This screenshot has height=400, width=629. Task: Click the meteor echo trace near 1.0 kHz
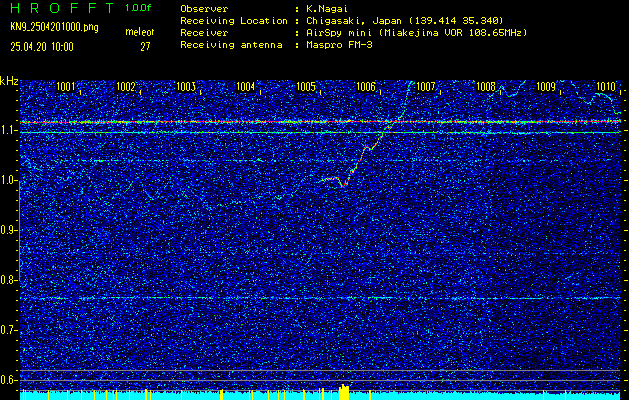[x=336, y=181]
